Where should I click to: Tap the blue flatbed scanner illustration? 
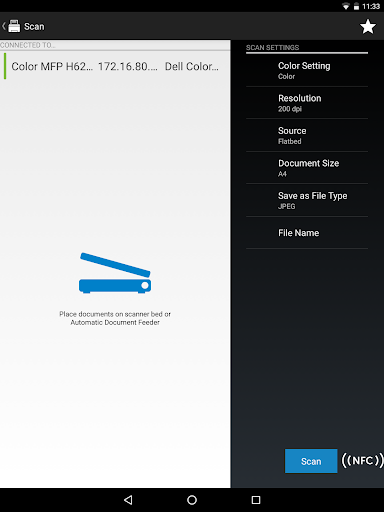(x=115, y=273)
